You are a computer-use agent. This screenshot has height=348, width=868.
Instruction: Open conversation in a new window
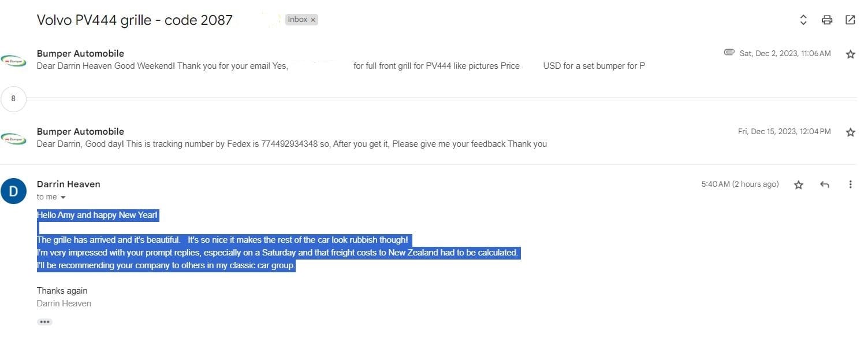click(x=850, y=20)
